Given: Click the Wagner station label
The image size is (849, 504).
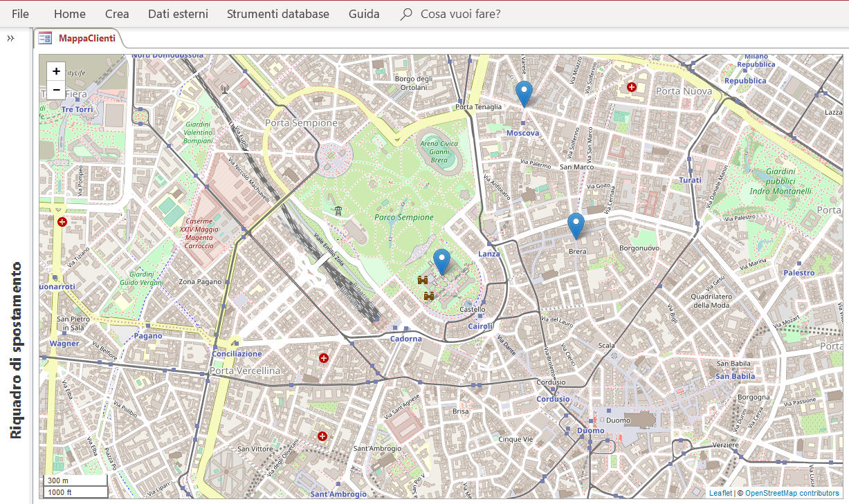Looking at the screenshot, I should (64, 344).
